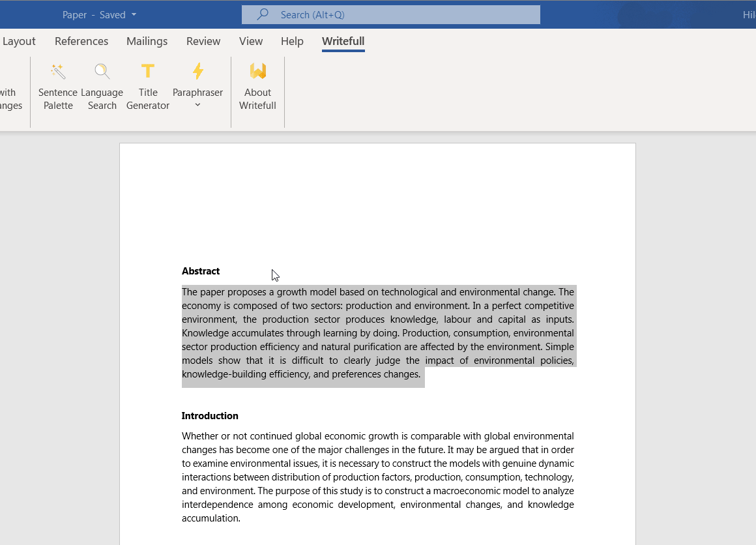The image size is (756, 545).
Task: Click the Introduction heading in the document
Action: click(x=210, y=415)
